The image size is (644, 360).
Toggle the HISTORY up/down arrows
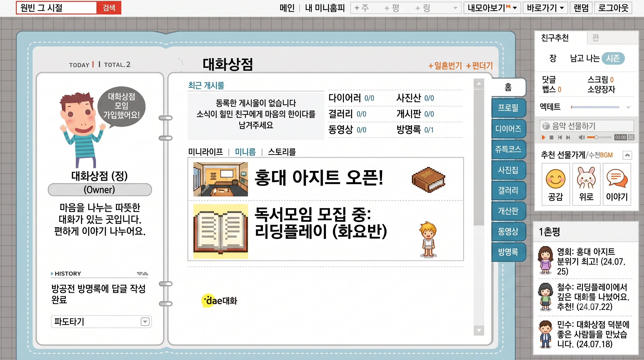143,274
